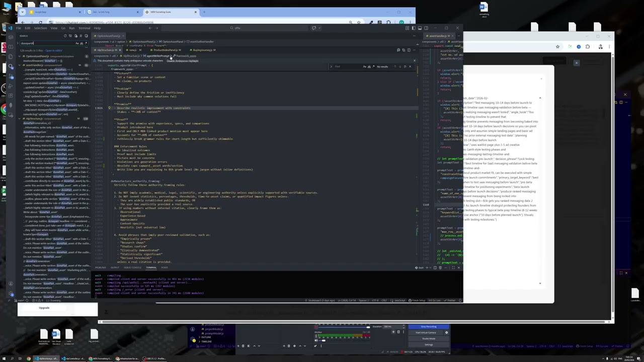
Task: Click Go Live in the status bar
Action: 434,300
